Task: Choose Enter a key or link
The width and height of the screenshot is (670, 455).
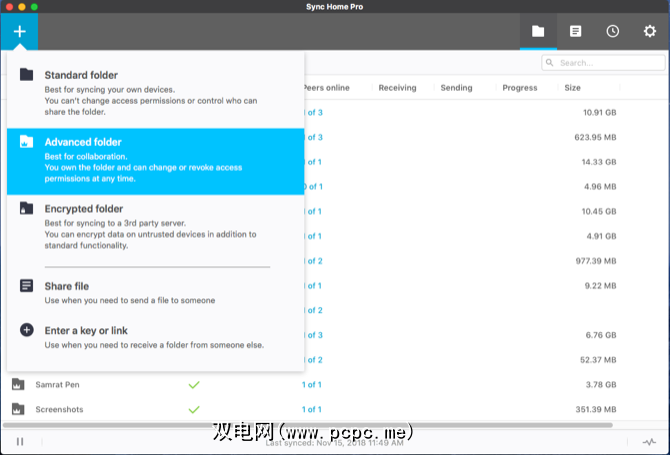Action: (x=156, y=337)
